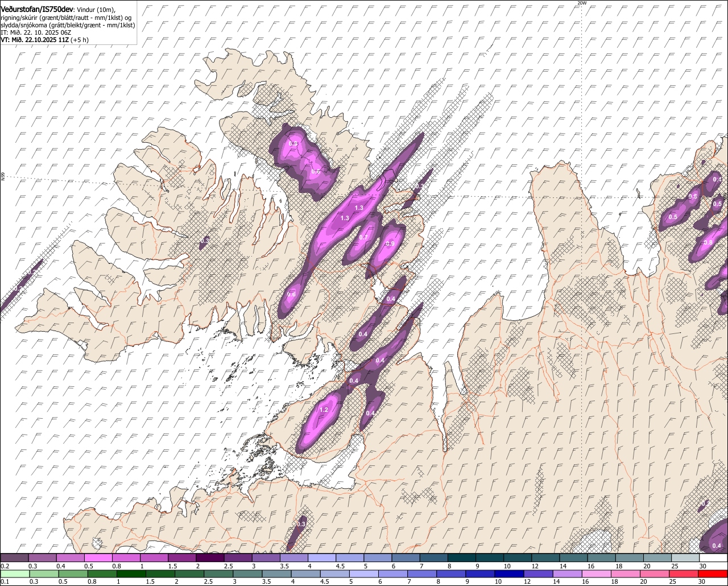The height and width of the screenshot is (586, 728).
Task: Select upper legend swatch between 6 and 7
Action: point(406,558)
